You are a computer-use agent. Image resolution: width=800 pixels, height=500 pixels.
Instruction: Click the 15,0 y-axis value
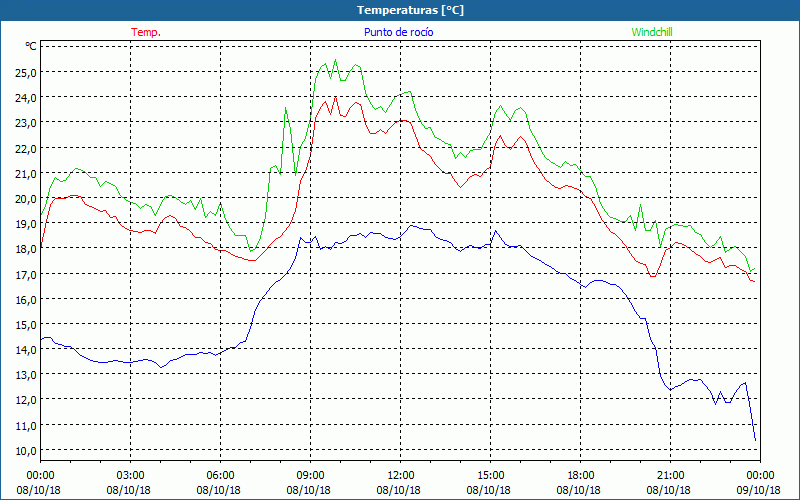[26, 324]
